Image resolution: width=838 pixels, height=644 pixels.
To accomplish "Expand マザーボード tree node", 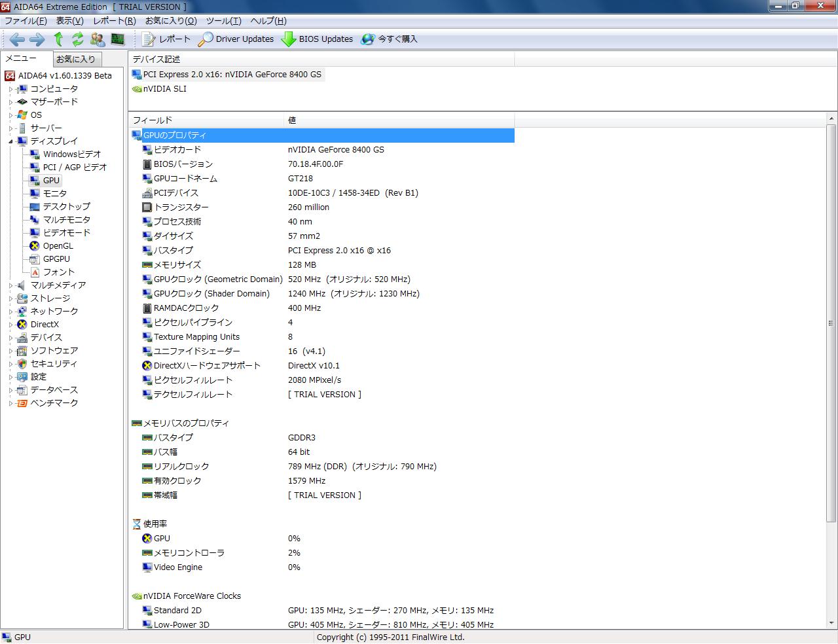I will [x=10, y=102].
